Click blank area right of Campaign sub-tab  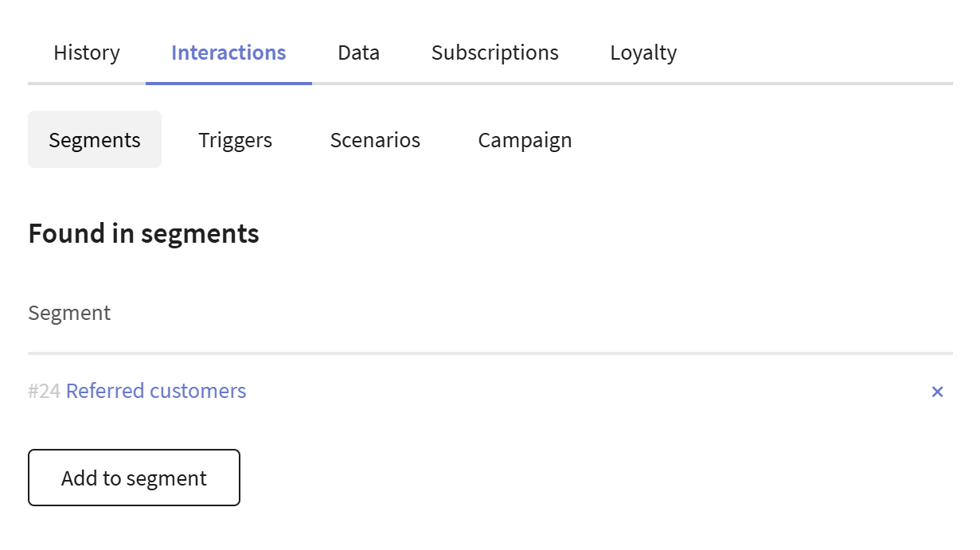tap(756, 140)
